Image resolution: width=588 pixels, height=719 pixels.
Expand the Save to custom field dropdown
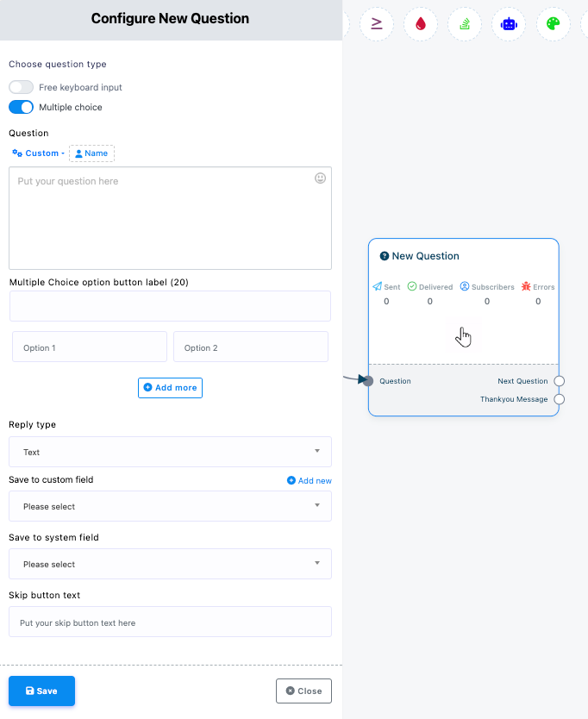pyautogui.click(x=170, y=506)
